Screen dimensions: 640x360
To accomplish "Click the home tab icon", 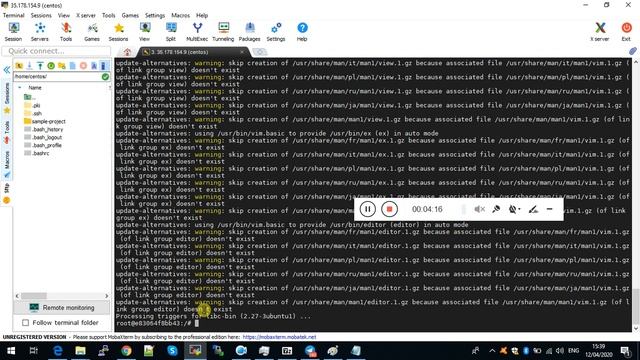I will click(127, 52).
